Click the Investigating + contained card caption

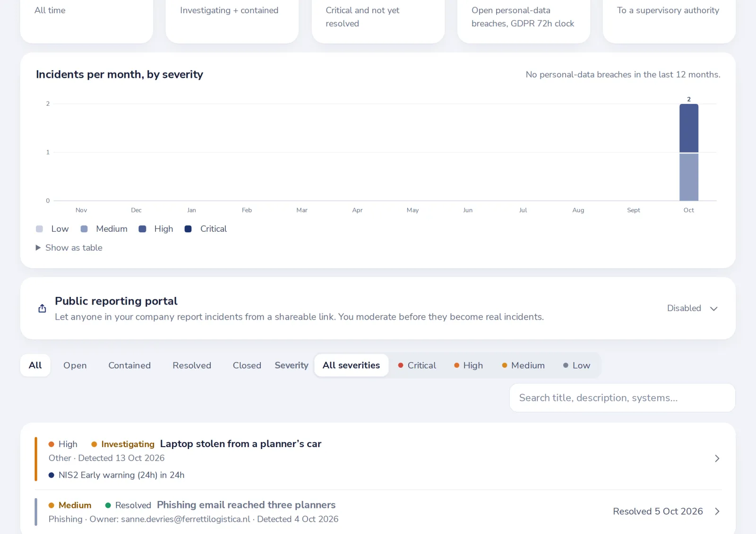(x=229, y=10)
